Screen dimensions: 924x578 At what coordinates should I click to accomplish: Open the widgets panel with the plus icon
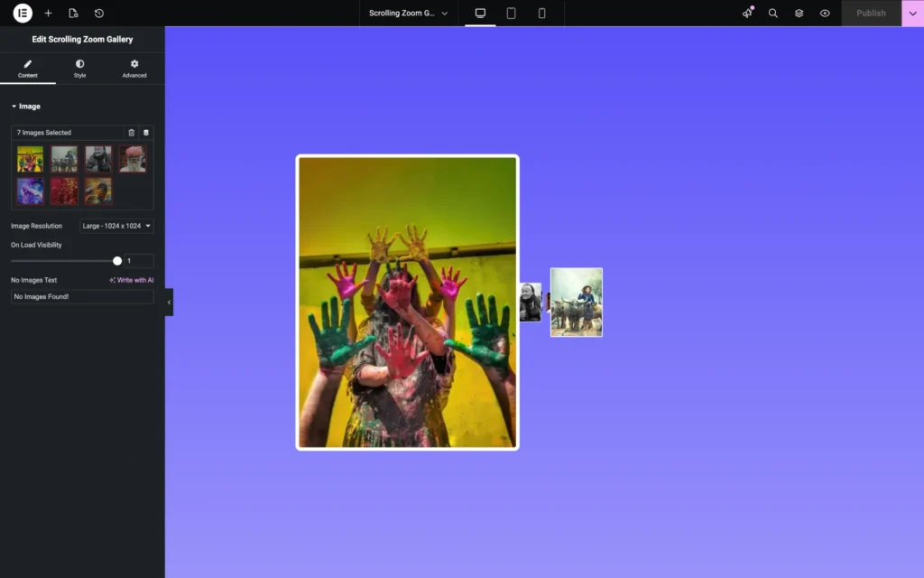[x=48, y=13]
